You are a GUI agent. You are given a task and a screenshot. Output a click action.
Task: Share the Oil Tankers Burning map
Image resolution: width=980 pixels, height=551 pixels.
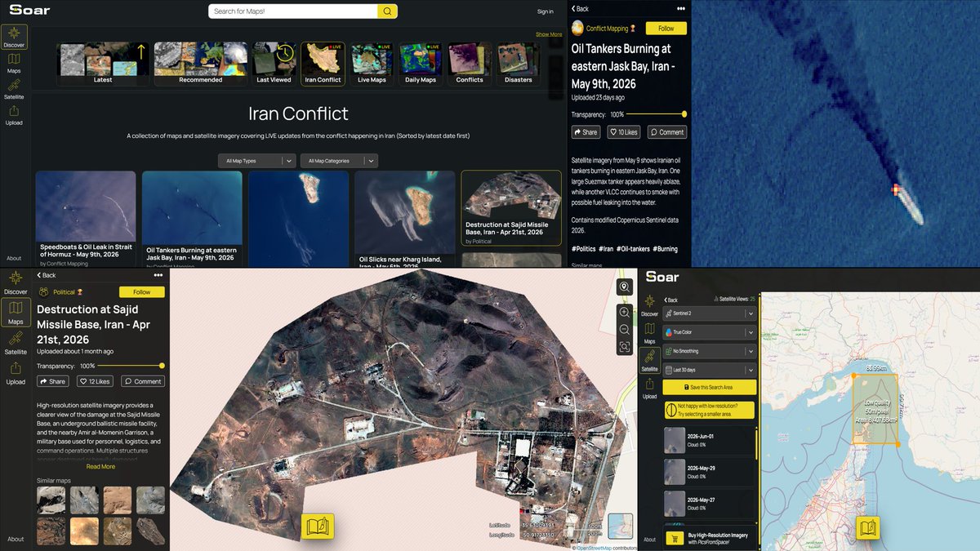[586, 131]
